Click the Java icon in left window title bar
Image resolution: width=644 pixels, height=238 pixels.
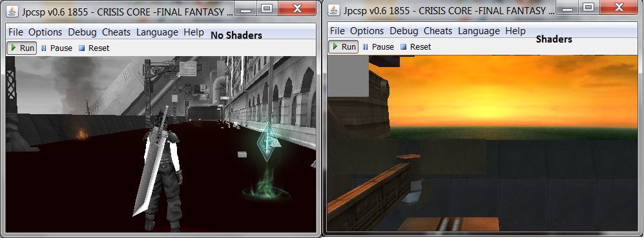point(13,12)
